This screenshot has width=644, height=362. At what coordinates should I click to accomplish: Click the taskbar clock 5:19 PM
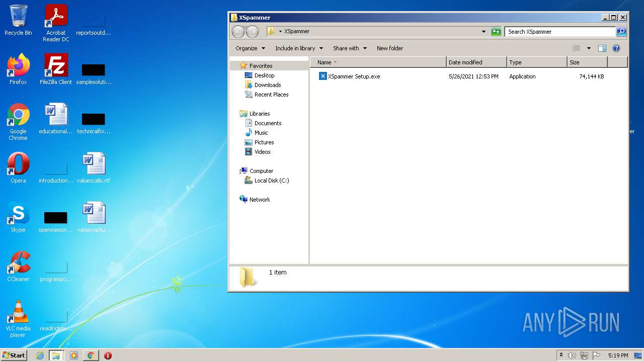pyautogui.click(x=618, y=355)
